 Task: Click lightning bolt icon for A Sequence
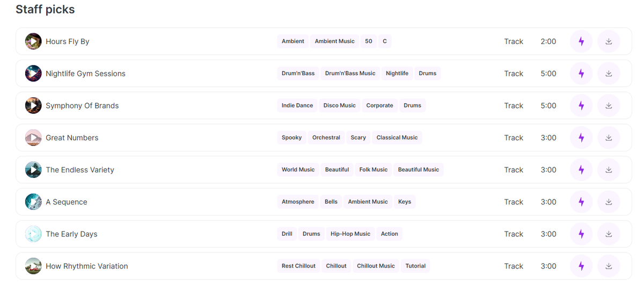581,202
